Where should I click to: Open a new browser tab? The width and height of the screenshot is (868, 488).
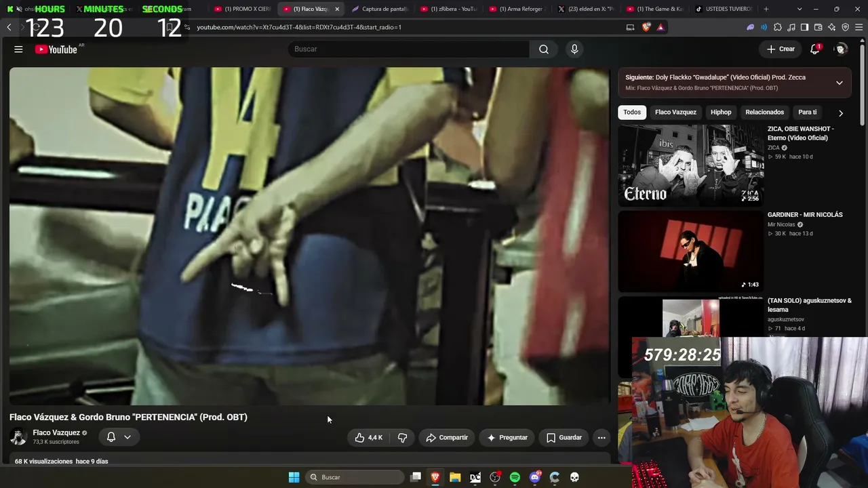pos(766,9)
